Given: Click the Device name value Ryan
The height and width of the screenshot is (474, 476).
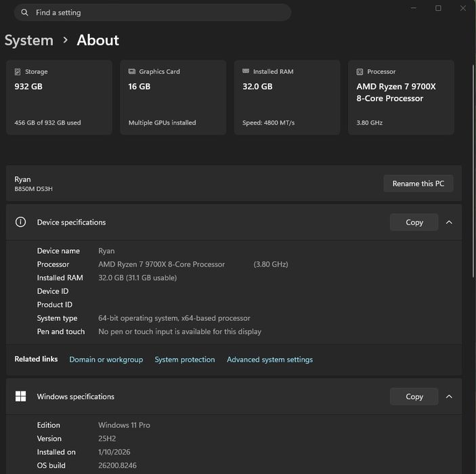Looking at the screenshot, I should pos(106,251).
